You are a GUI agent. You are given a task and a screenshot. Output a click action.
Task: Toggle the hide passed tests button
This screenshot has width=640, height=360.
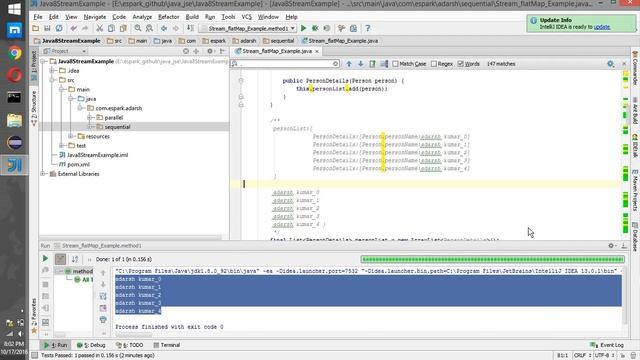[60, 259]
